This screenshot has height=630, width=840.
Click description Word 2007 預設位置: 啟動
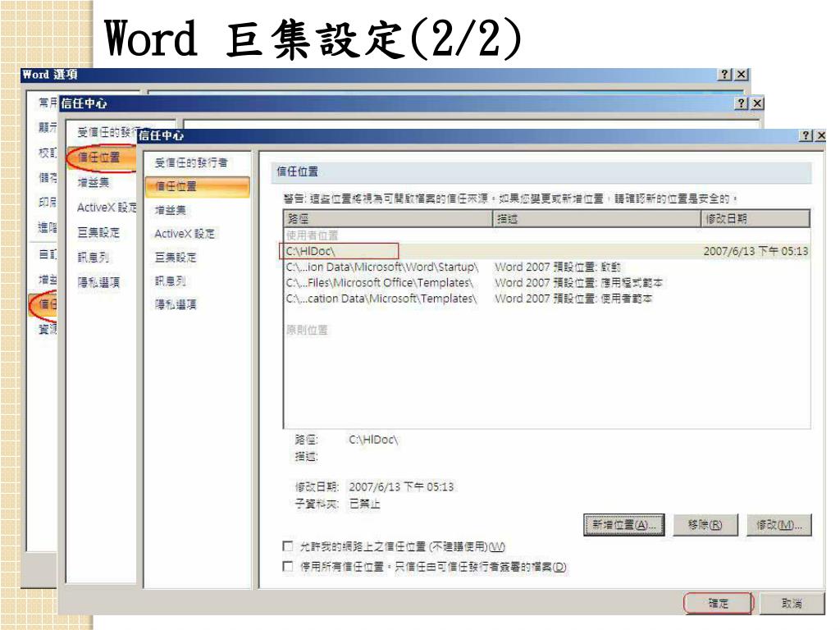point(558,267)
